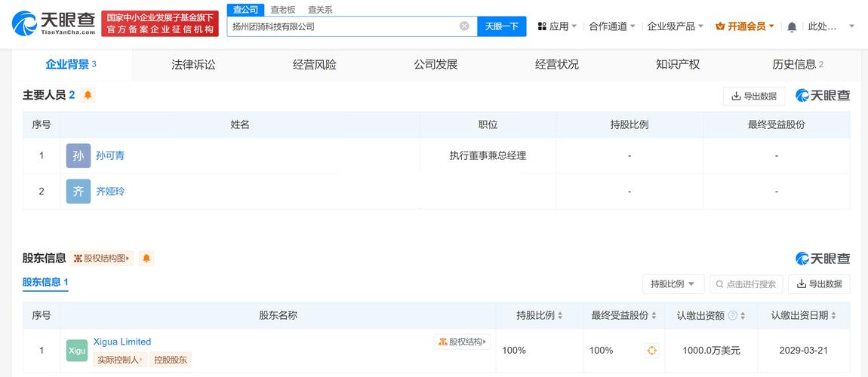Click the 控股股东 tag
Viewport: 868px width, 377px height.
click(x=171, y=360)
